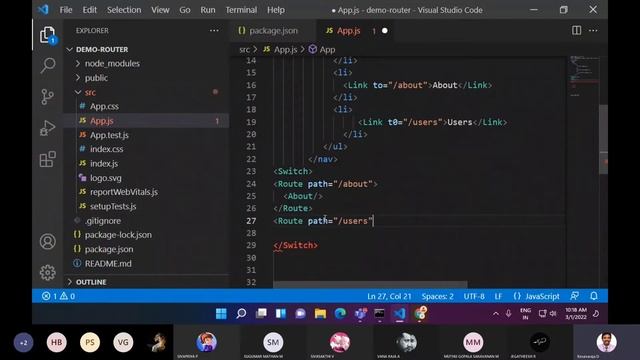
Task: Open Chrome from the taskbar
Action: 420,313
